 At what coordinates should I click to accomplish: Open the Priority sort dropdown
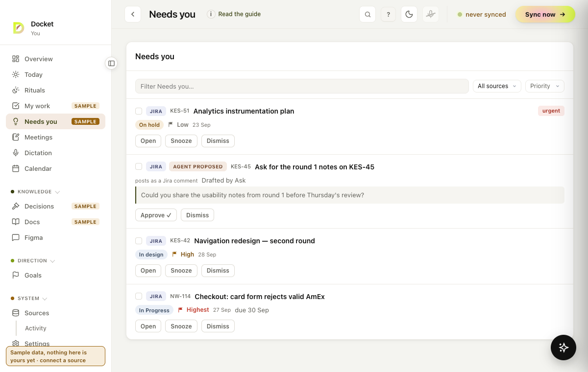[545, 86]
